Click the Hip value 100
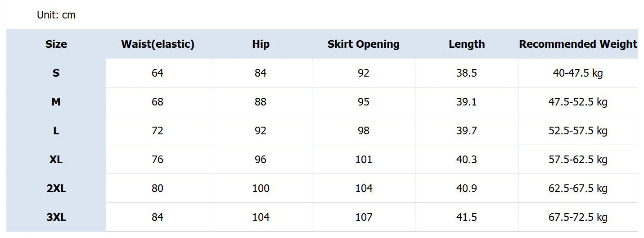This screenshot has width=644, height=238. click(x=261, y=188)
